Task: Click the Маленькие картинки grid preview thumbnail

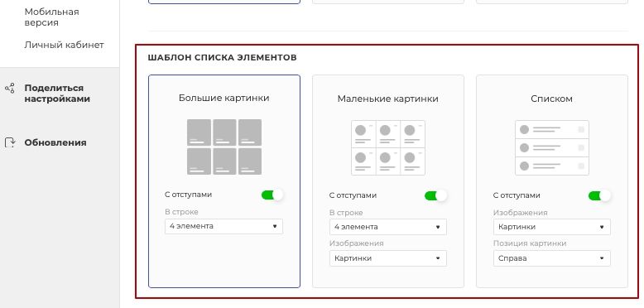Action: coord(388,147)
